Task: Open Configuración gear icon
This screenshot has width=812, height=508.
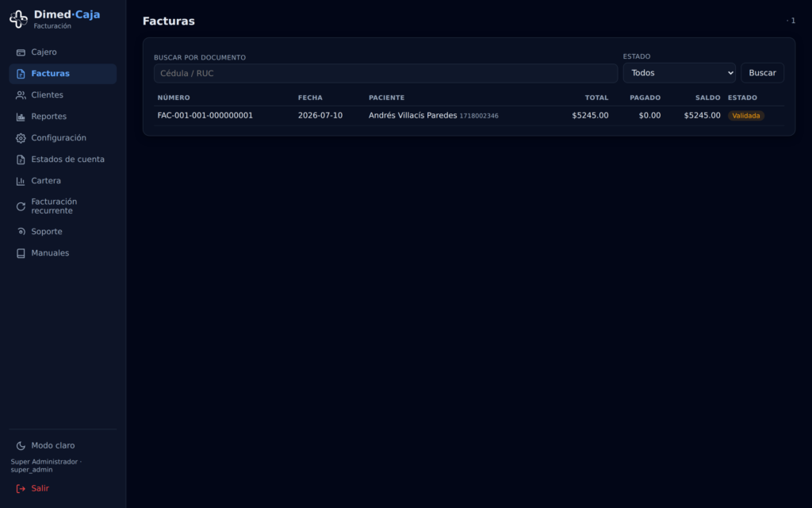Action: tap(21, 138)
